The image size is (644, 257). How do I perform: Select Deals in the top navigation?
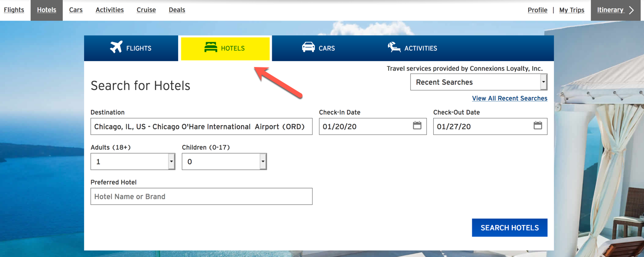point(177,10)
